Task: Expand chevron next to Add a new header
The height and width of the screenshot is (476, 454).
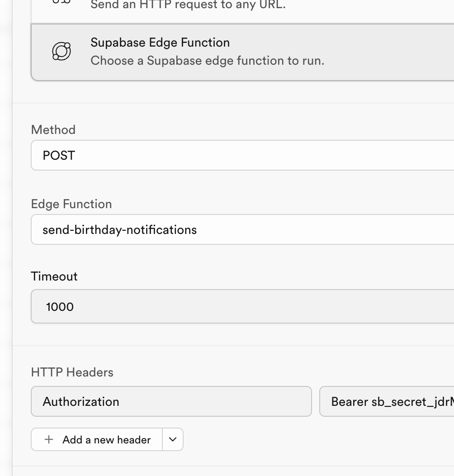Action: pyautogui.click(x=173, y=439)
